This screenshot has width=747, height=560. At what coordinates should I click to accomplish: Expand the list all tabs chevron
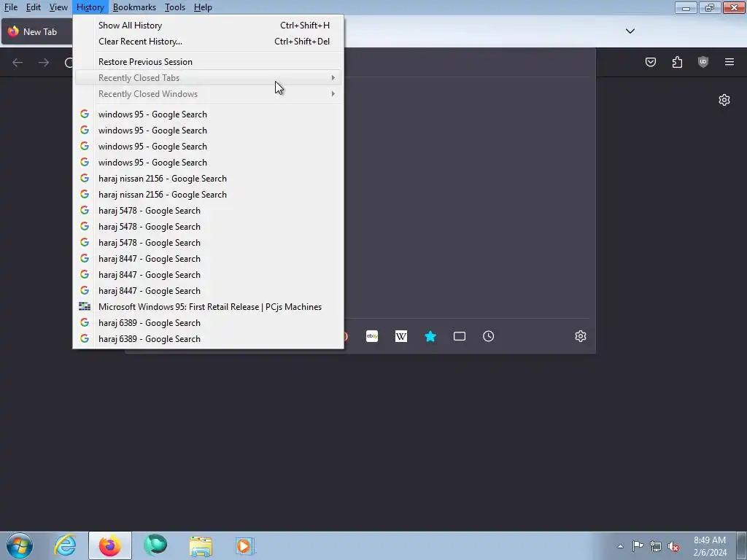(630, 31)
